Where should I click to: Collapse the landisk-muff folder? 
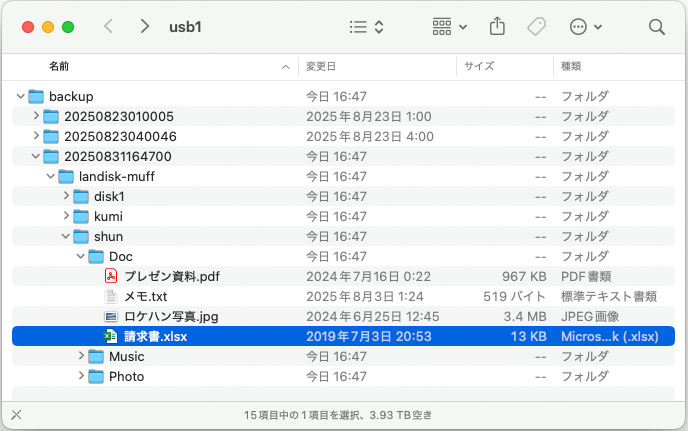pos(50,176)
